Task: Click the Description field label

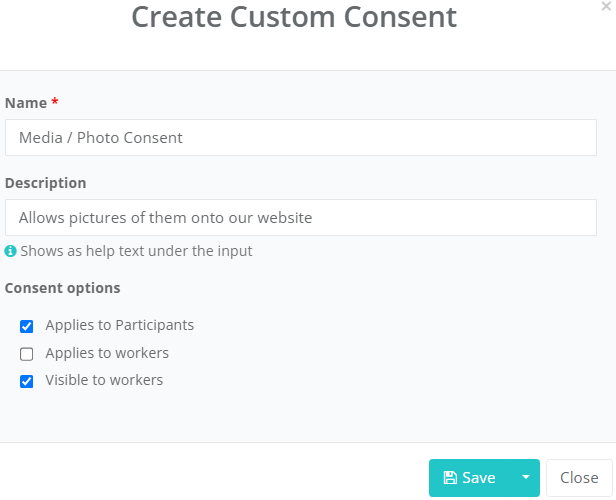Action: point(46,183)
